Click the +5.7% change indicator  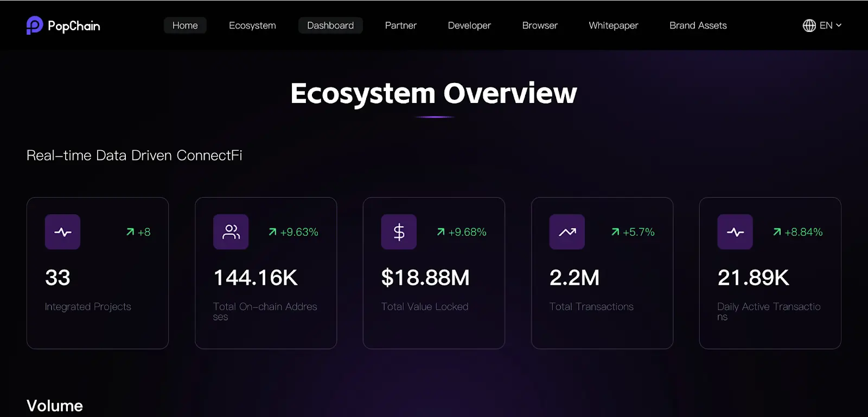[639, 232]
